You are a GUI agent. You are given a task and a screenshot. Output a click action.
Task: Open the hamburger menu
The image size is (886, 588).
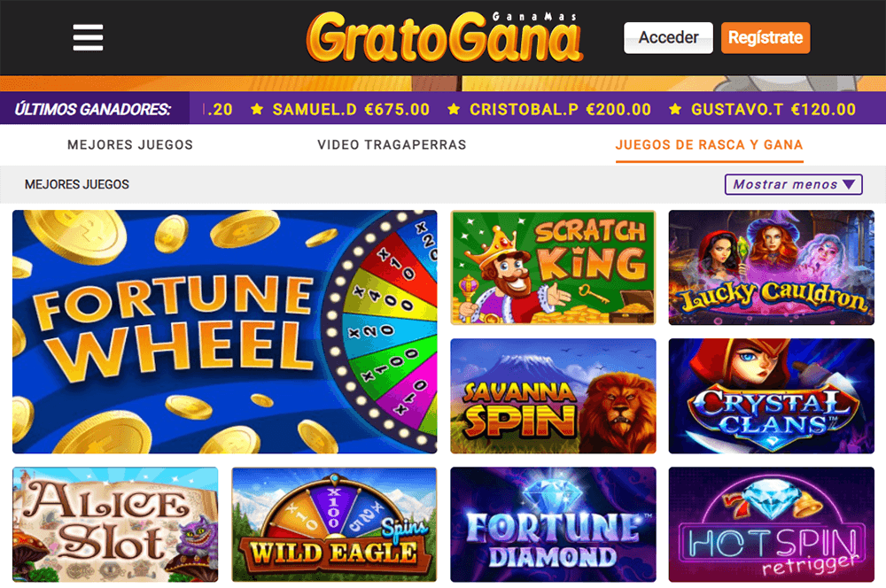[x=88, y=37]
